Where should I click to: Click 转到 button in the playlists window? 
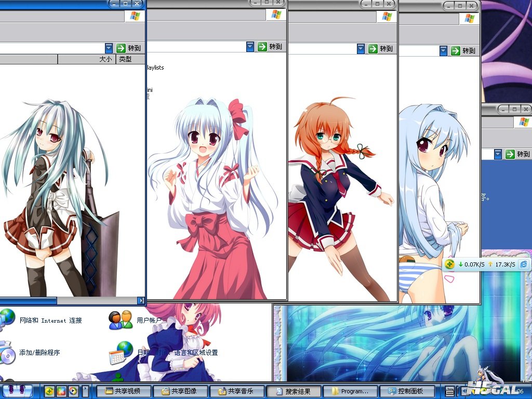tap(270, 47)
